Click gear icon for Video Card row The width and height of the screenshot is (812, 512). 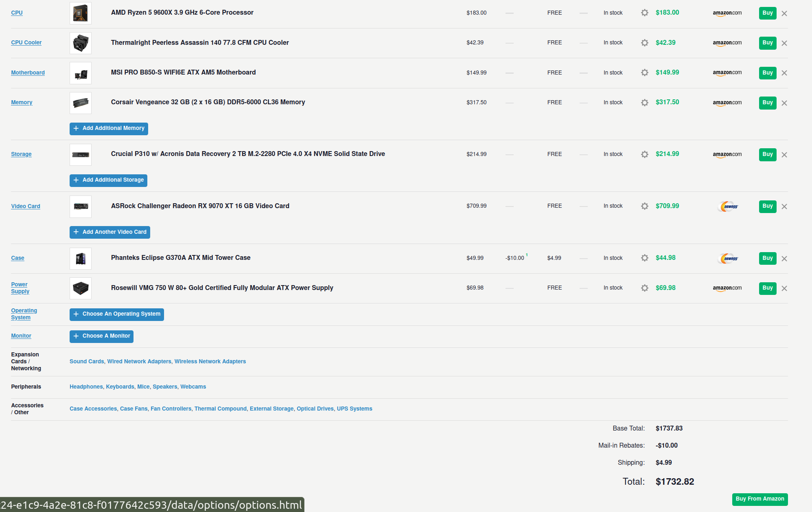click(644, 206)
